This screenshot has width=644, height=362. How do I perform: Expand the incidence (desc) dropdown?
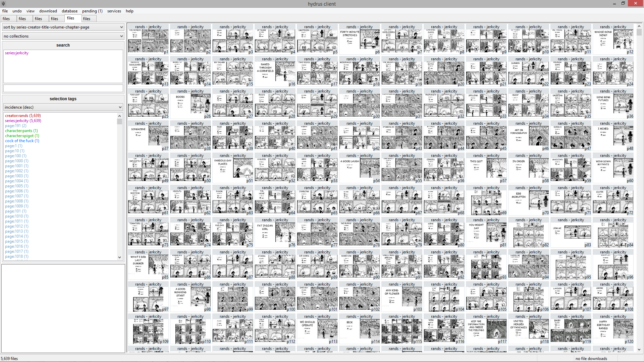[63, 107]
